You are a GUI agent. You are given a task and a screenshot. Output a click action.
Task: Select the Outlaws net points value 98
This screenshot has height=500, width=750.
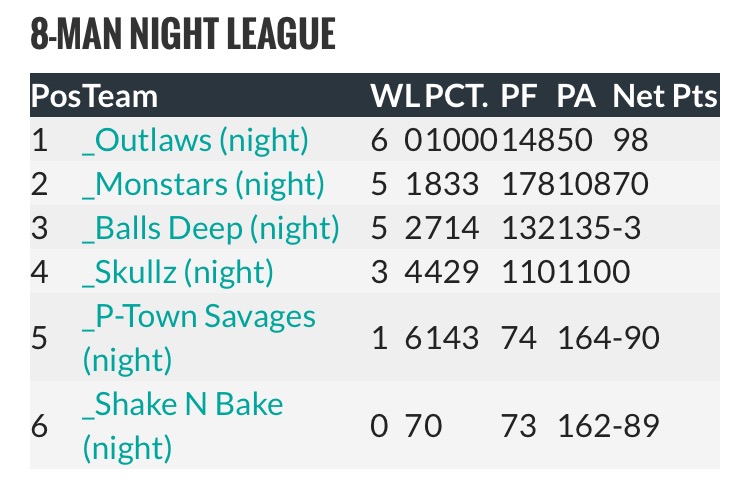pos(634,140)
